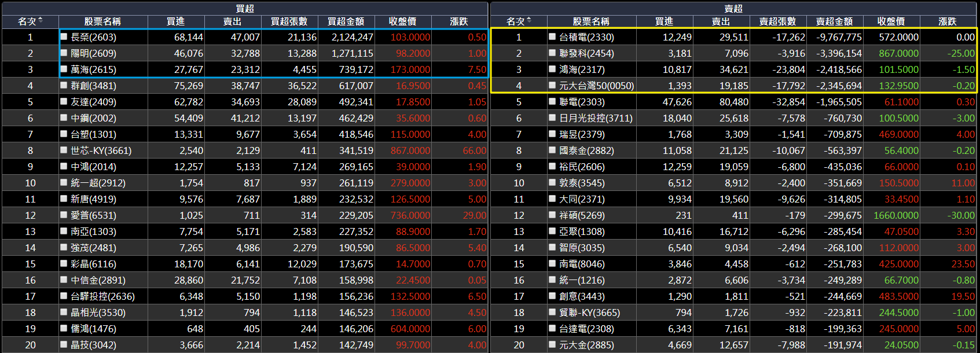This screenshot has height=353, width=980.
Task: Tick the 聯電(2303) checkbox
Action: (x=552, y=101)
